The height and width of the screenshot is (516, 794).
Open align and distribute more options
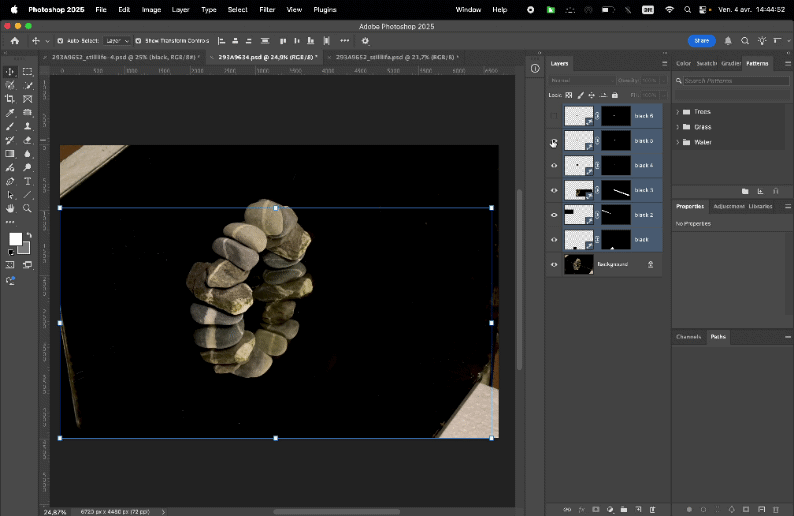coord(345,41)
